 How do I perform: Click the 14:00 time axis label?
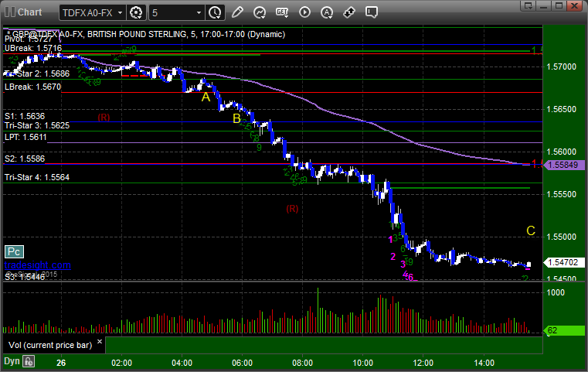click(484, 363)
